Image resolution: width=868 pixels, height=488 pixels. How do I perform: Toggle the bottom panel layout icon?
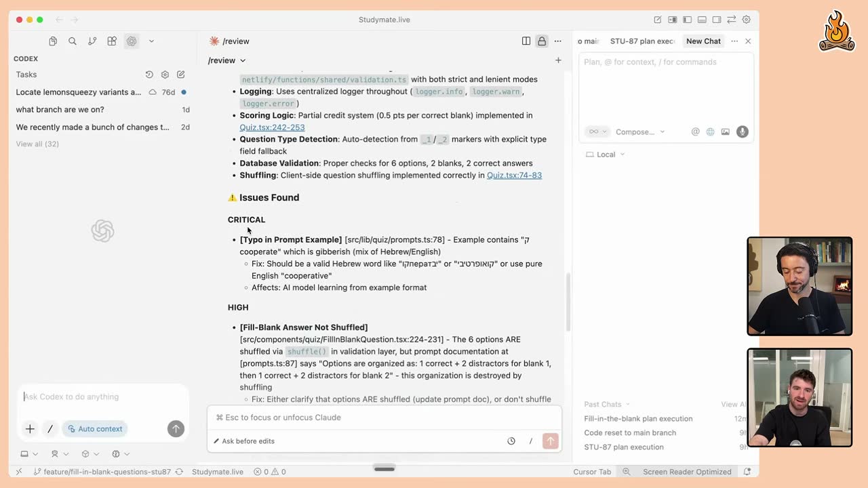(x=702, y=20)
